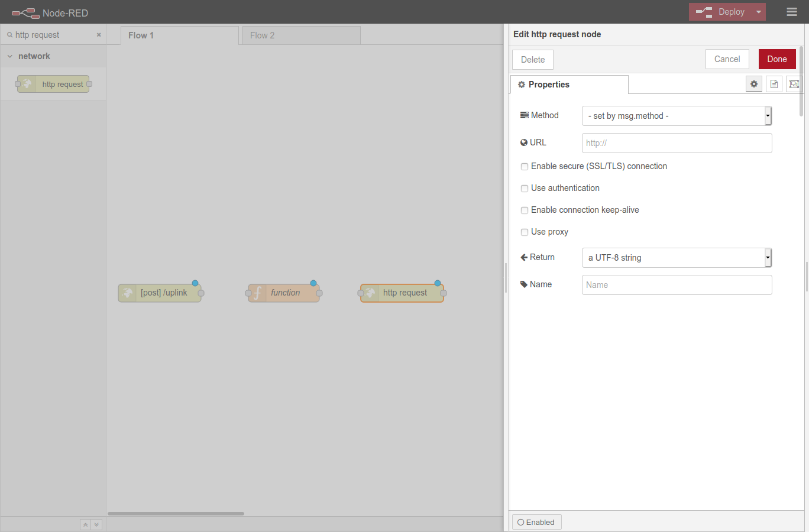Click the Done button

[777, 59]
